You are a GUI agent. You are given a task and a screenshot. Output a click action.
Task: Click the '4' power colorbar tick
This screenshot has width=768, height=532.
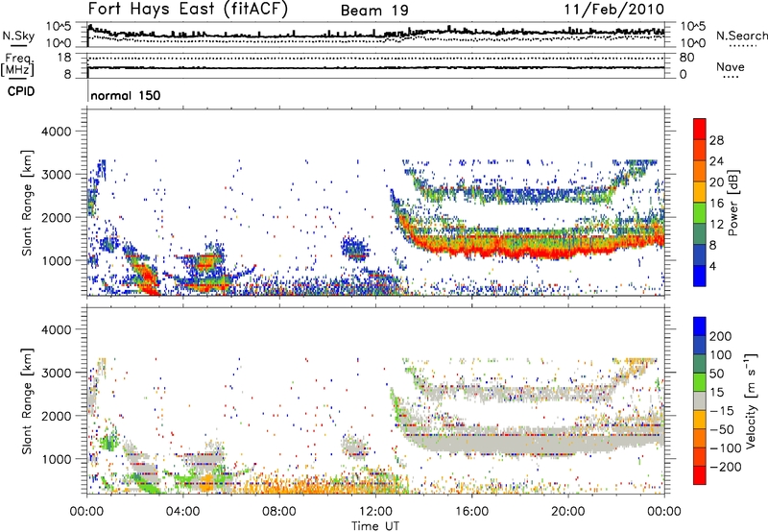[713, 266]
